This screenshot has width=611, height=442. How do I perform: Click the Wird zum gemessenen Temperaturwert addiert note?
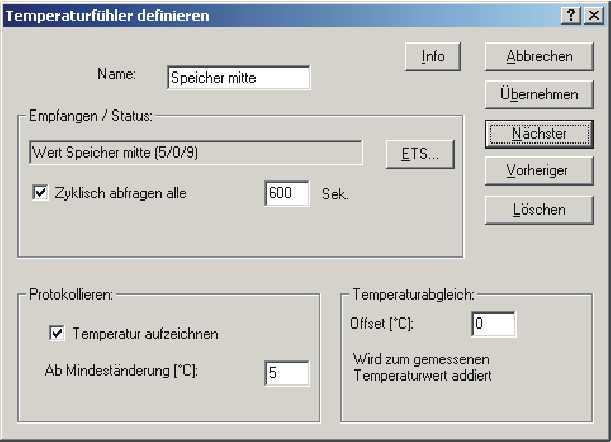tap(422, 368)
